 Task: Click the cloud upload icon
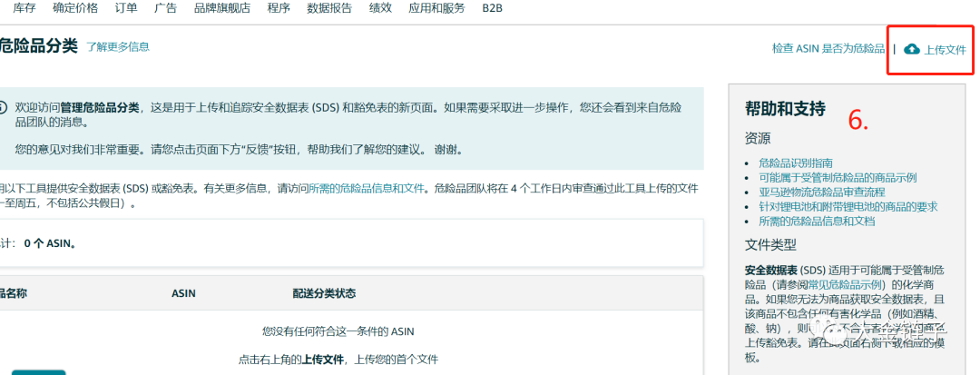(912, 49)
